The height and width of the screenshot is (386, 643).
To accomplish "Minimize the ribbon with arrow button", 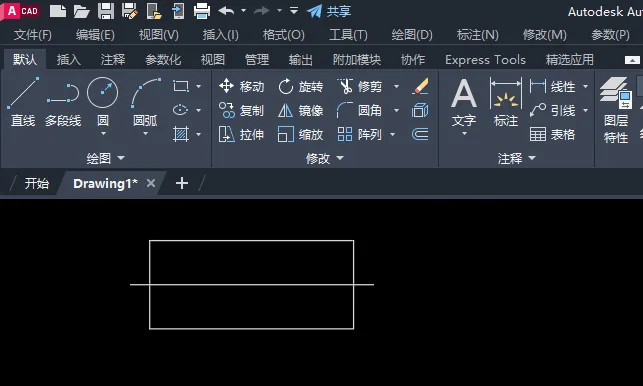I will pyautogui.click(x=632, y=60).
